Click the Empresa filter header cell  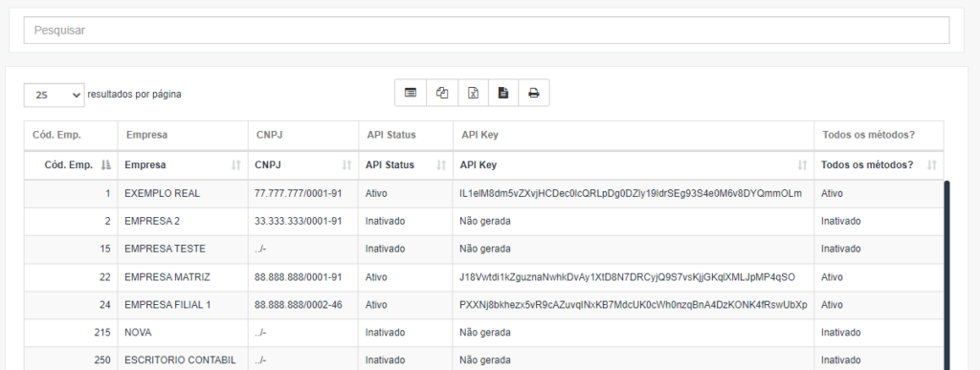pos(183,135)
